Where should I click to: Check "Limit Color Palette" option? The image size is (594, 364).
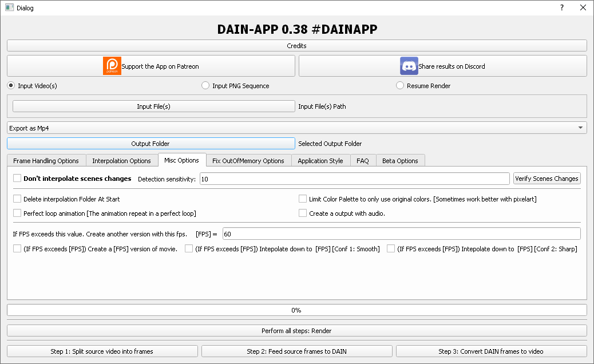click(x=303, y=198)
